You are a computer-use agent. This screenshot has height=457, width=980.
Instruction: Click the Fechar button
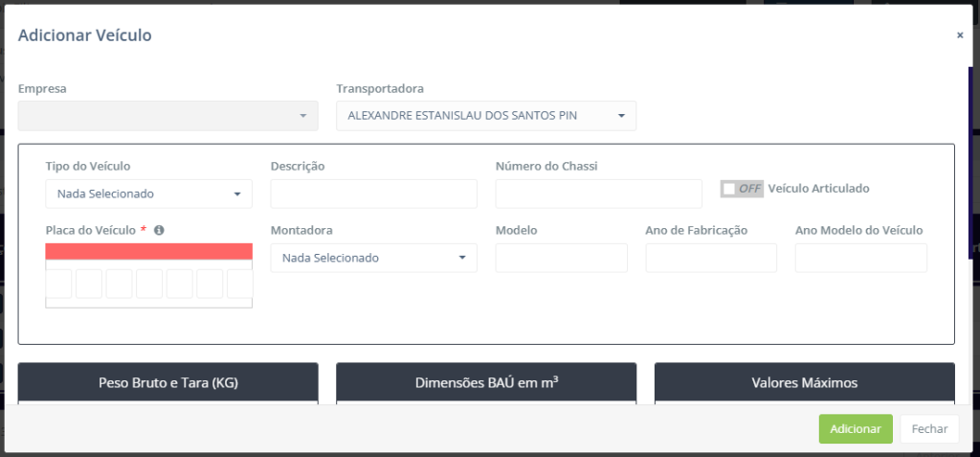tap(929, 429)
